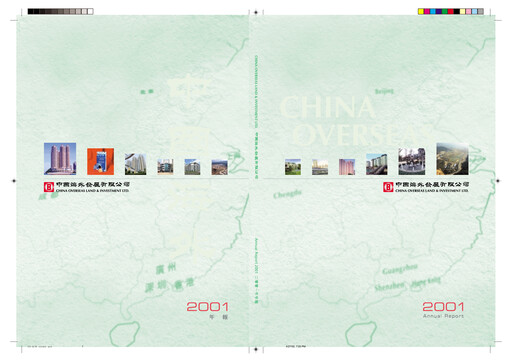
Task: Click the house with green lawn photo
Action: point(293,167)
